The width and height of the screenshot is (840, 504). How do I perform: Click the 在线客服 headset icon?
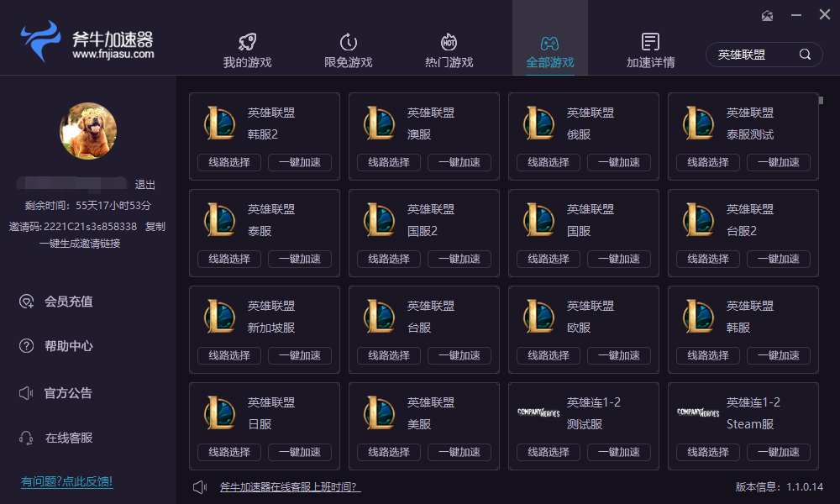click(26, 438)
